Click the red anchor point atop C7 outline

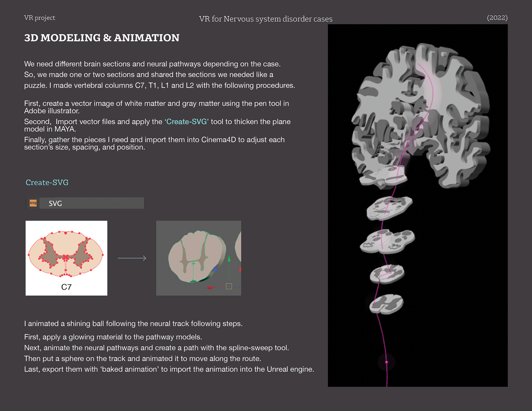66,233
